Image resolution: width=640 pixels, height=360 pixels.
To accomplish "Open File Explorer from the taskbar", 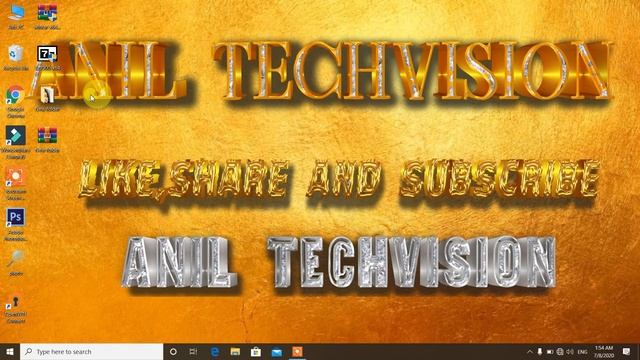I will coord(235,351).
